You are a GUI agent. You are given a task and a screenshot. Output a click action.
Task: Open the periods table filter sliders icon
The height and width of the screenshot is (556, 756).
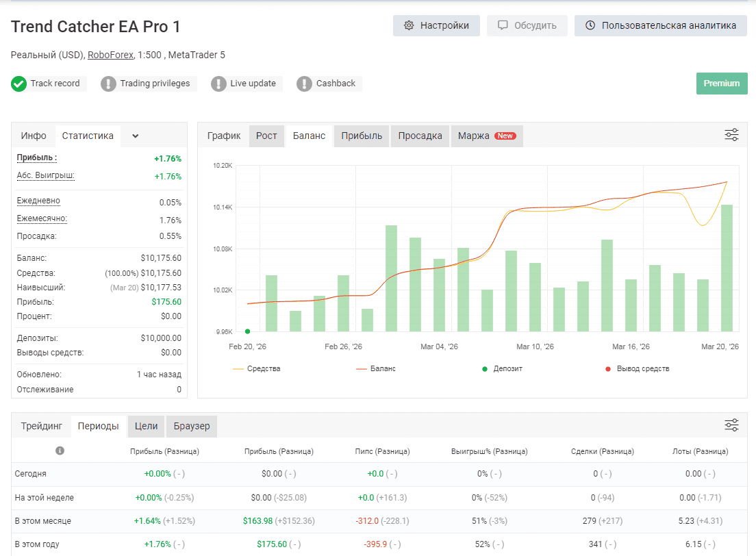pyautogui.click(x=731, y=425)
